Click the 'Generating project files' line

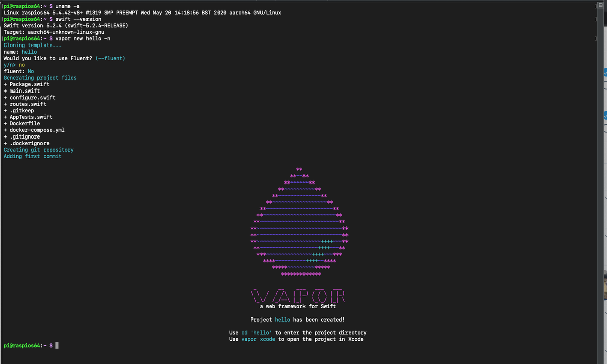(x=40, y=78)
